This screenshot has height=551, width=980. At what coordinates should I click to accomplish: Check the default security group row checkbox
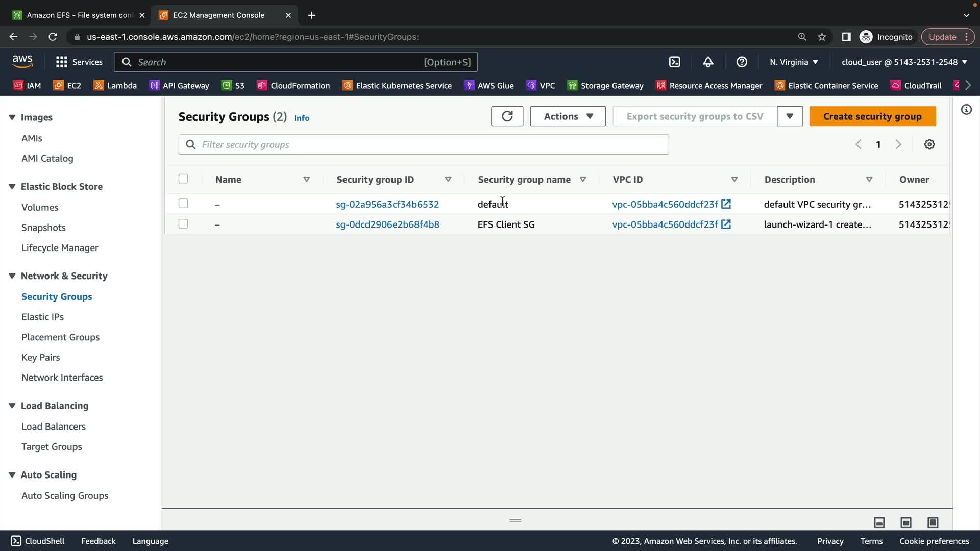coord(183,204)
